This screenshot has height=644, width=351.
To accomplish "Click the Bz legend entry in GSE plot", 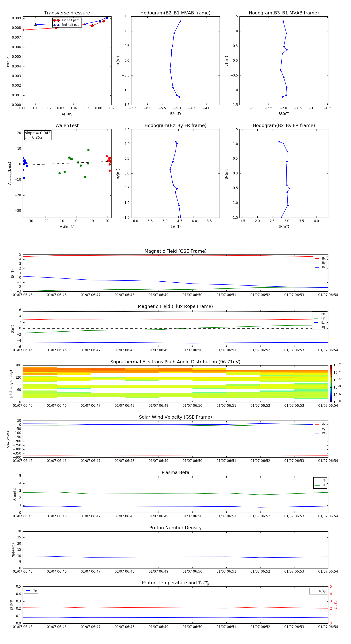I will coord(320,267).
